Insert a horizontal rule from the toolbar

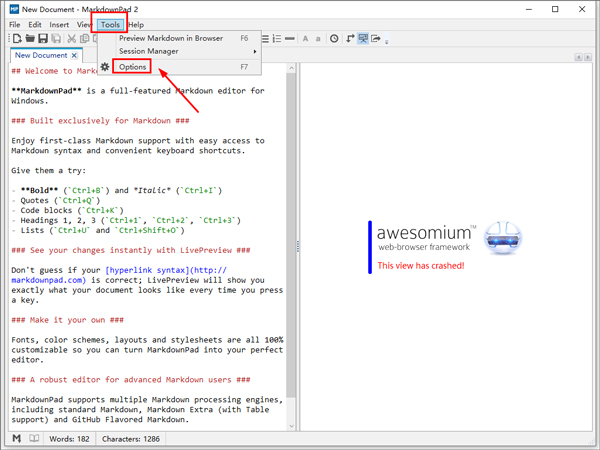(x=290, y=39)
